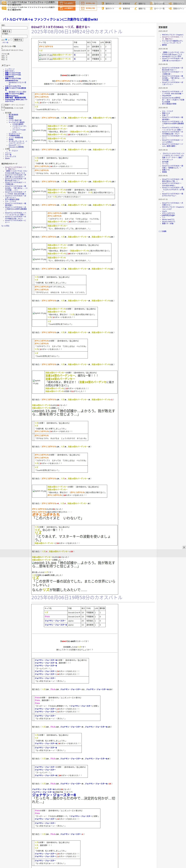Click ここを編集 under the update history
This screenshot has height=868, width=186.
coord(162,231)
